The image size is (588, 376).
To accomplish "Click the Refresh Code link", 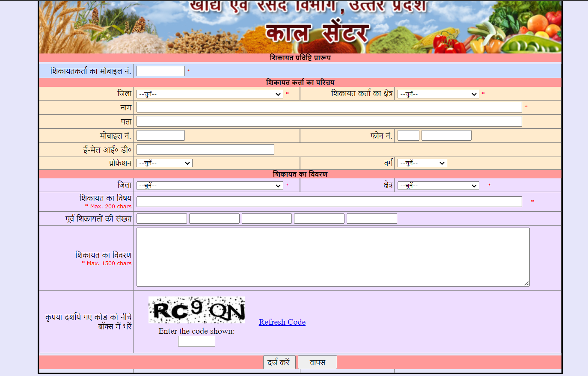I will (x=282, y=322).
